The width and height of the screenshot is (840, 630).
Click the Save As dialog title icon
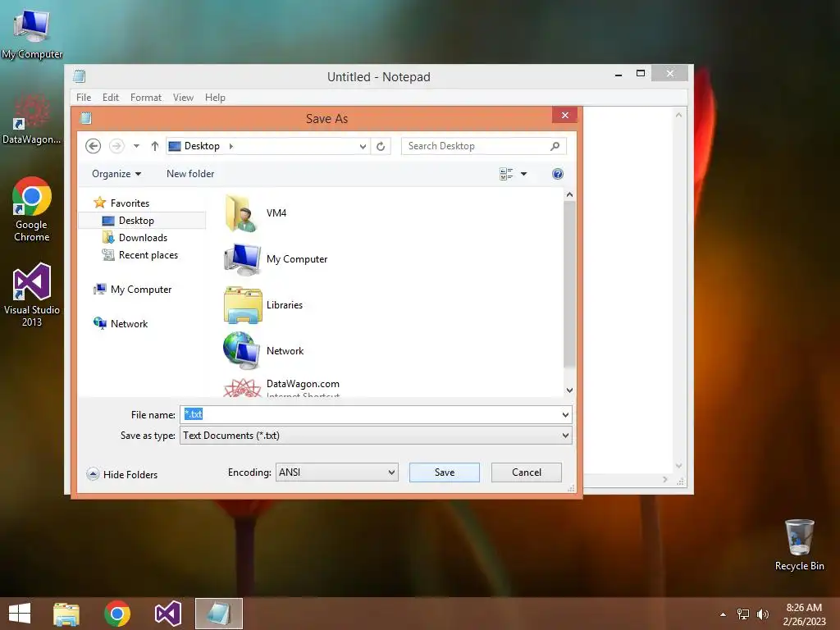tap(85, 118)
